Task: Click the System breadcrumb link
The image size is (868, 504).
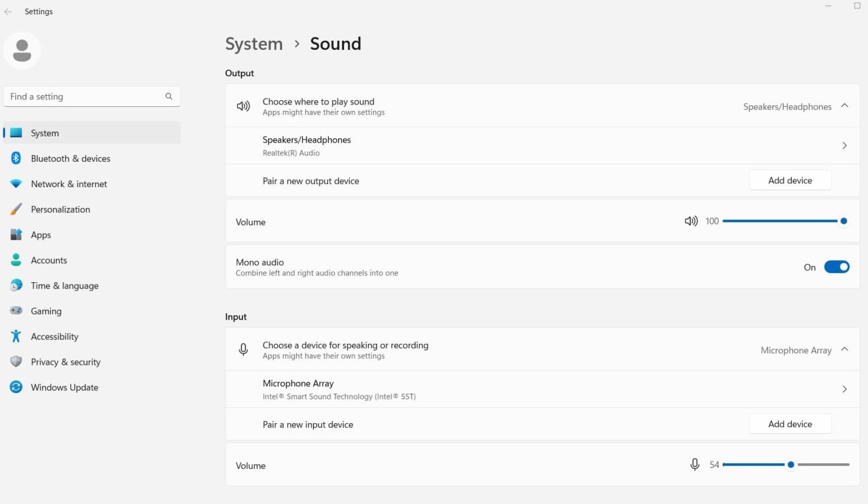Action: click(x=254, y=44)
